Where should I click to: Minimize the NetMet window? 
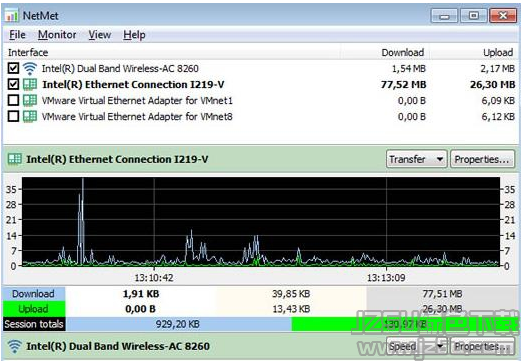[444, 16]
